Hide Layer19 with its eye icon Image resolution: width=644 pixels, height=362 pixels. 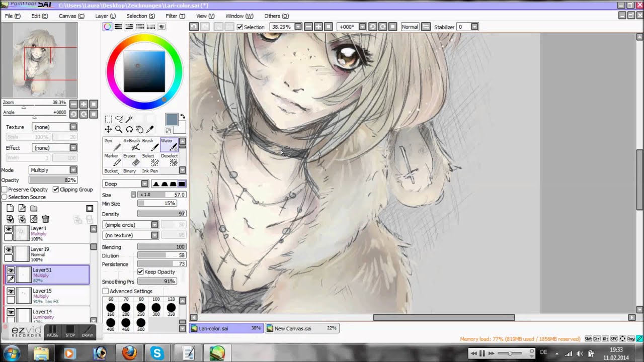tap(9, 249)
